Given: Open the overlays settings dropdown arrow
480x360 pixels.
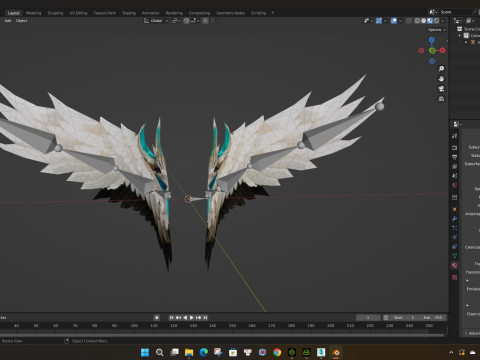Looking at the screenshot, I should [x=400, y=21].
